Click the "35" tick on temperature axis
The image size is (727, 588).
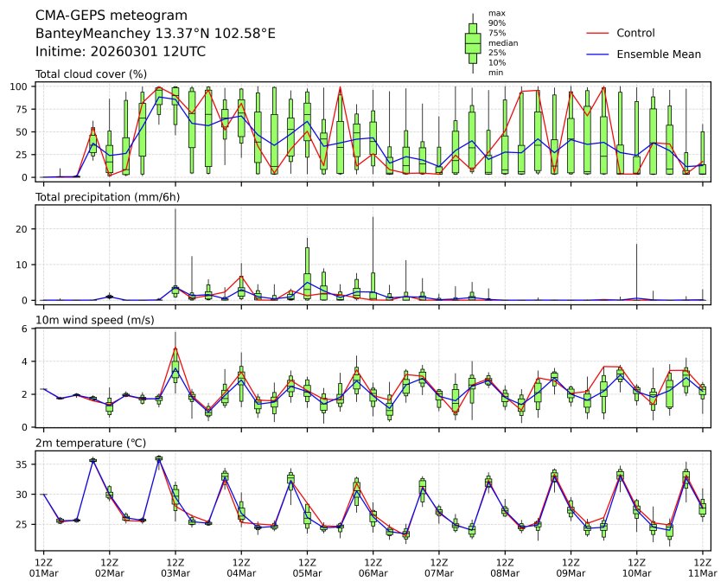point(25,464)
